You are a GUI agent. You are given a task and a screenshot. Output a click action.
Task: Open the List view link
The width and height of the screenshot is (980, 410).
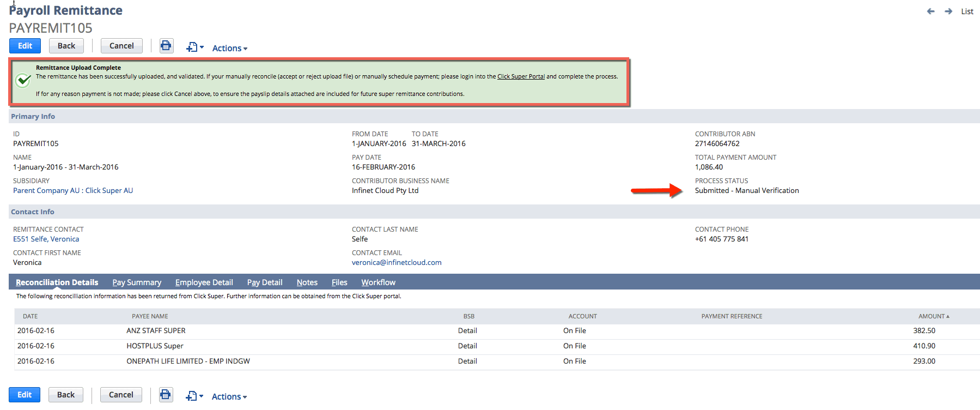(x=967, y=11)
